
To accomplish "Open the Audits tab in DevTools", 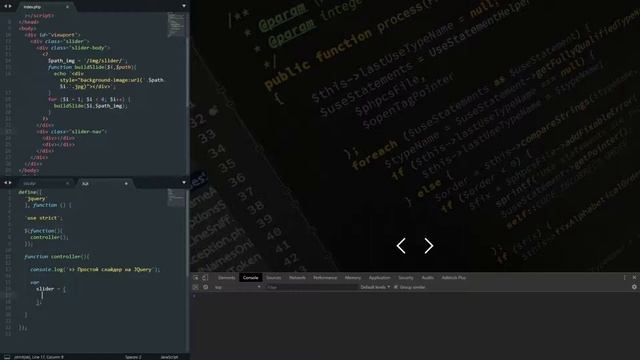I will pos(427,278).
